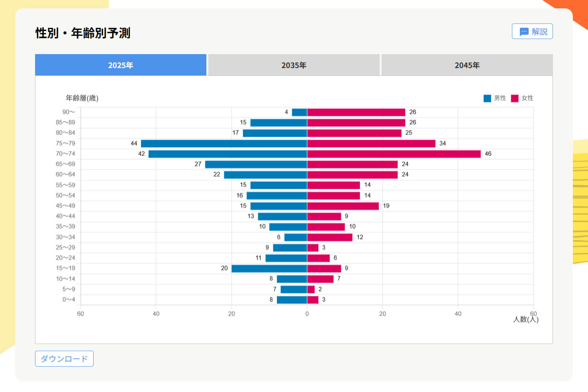Click the male bar for ages 15~19
588x392 pixels.
tap(269, 269)
